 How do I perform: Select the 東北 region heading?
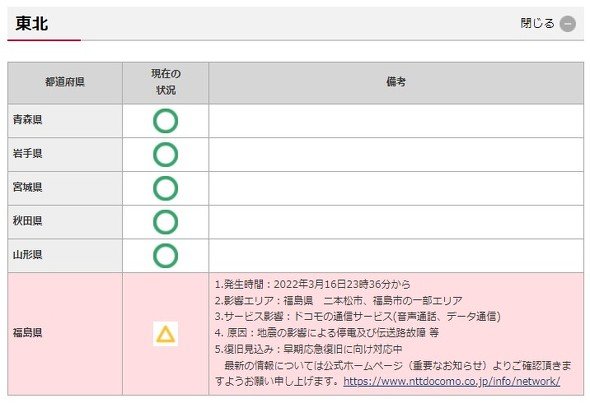tap(32, 24)
